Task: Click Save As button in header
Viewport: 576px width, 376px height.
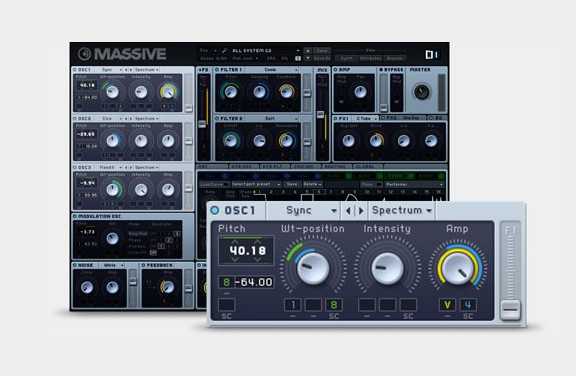Action: pyautogui.click(x=322, y=58)
